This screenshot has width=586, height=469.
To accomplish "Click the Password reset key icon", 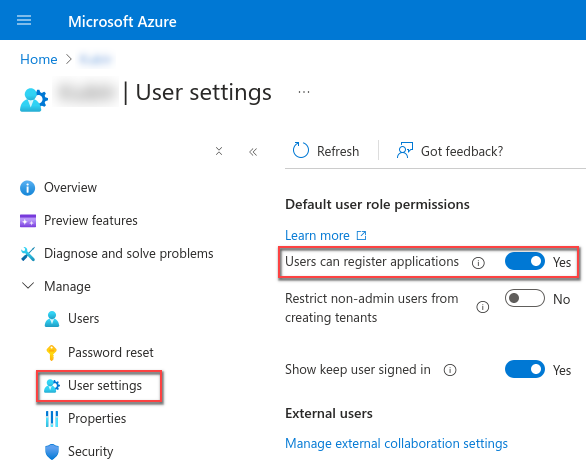I will [x=52, y=353].
